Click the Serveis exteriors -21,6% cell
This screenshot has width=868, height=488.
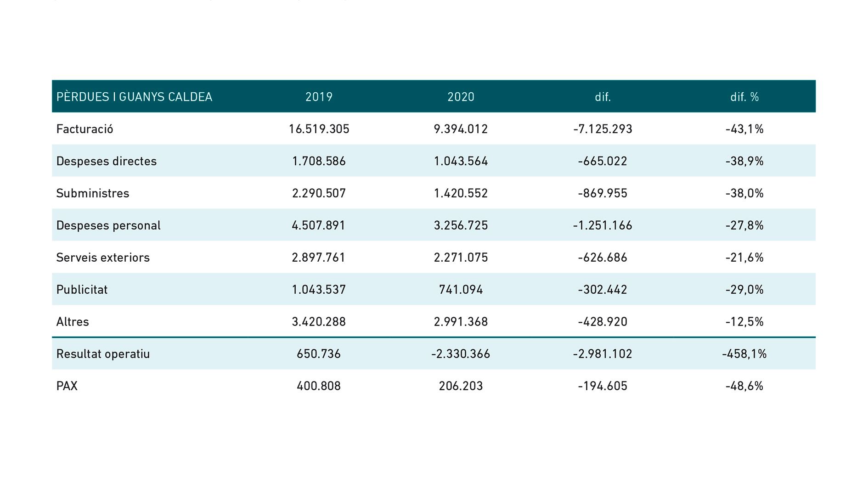(744, 258)
